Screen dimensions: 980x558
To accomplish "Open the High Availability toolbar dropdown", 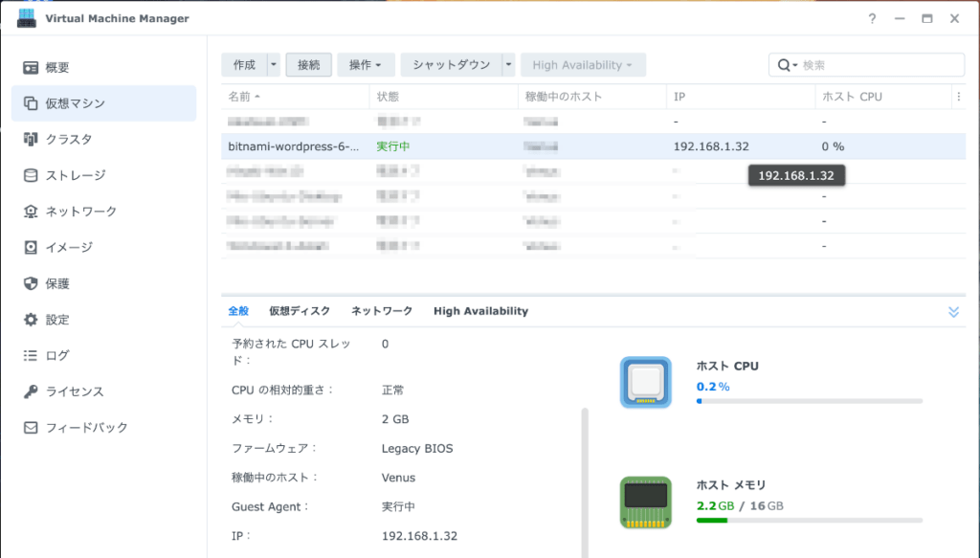I will [583, 65].
